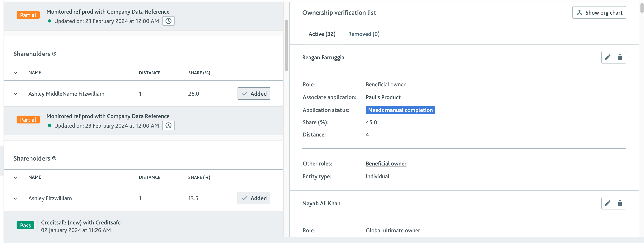This screenshot has width=644, height=243.
Task: Toggle header chevron in second shareholders table
Action: (16, 177)
